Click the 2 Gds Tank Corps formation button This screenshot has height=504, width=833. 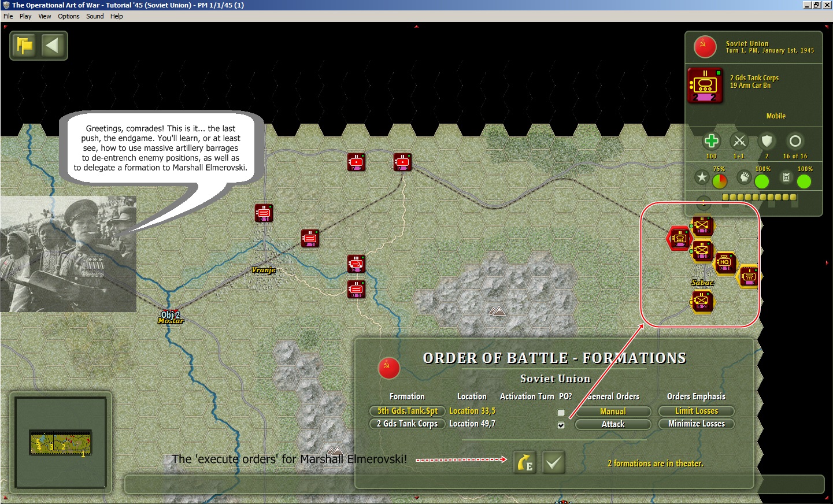(408, 424)
